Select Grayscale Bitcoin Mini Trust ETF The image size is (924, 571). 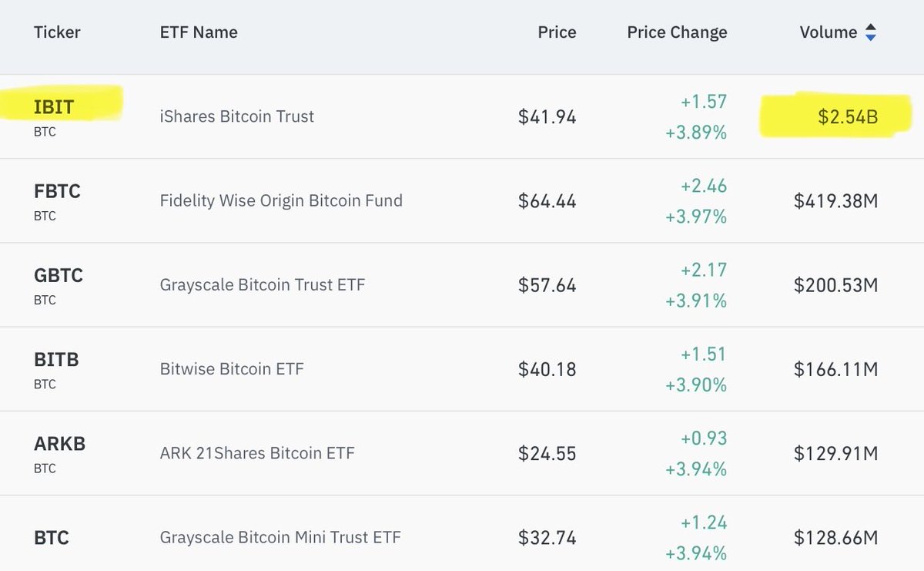click(x=280, y=537)
